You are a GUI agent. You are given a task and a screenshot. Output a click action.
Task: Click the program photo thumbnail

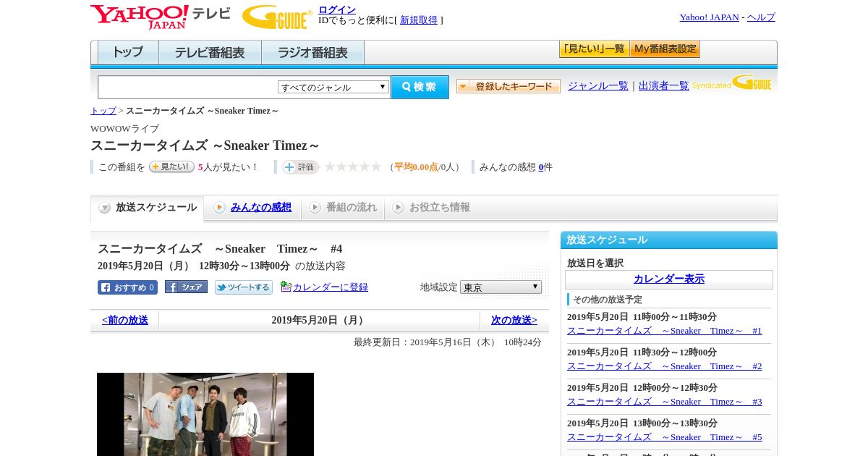[205, 414]
